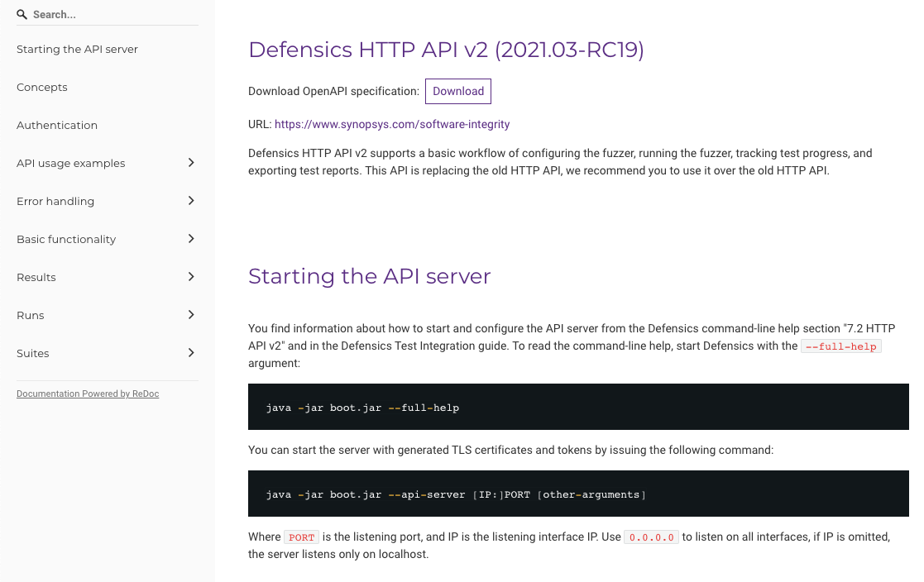Viewport: 924px width, 582px height.
Task: Expand the API usage examples section
Action: point(191,163)
